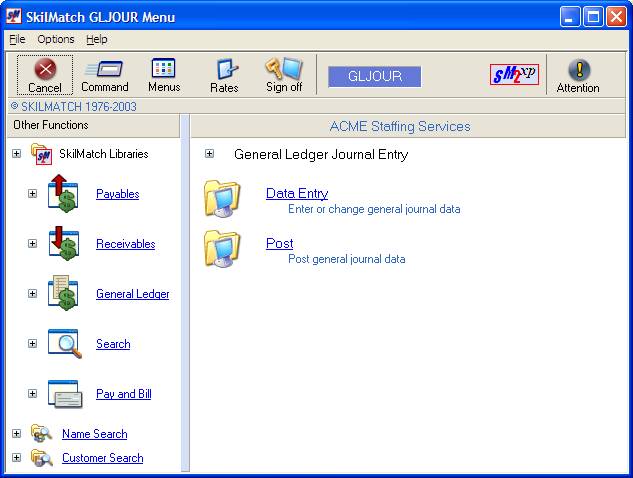Click the SkilMatch title bar app icon
This screenshot has height=478, width=633.
(14, 16)
